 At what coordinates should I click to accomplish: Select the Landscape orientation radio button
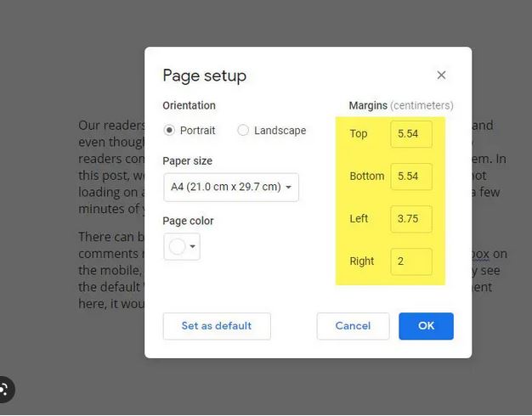(243, 131)
